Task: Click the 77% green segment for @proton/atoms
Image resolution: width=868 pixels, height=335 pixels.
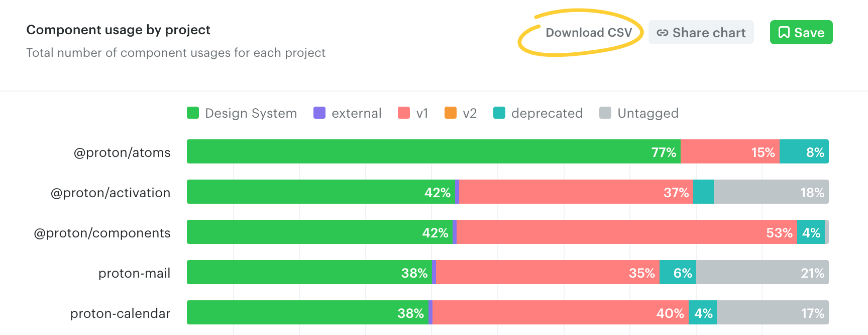Action: coord(433,151)
